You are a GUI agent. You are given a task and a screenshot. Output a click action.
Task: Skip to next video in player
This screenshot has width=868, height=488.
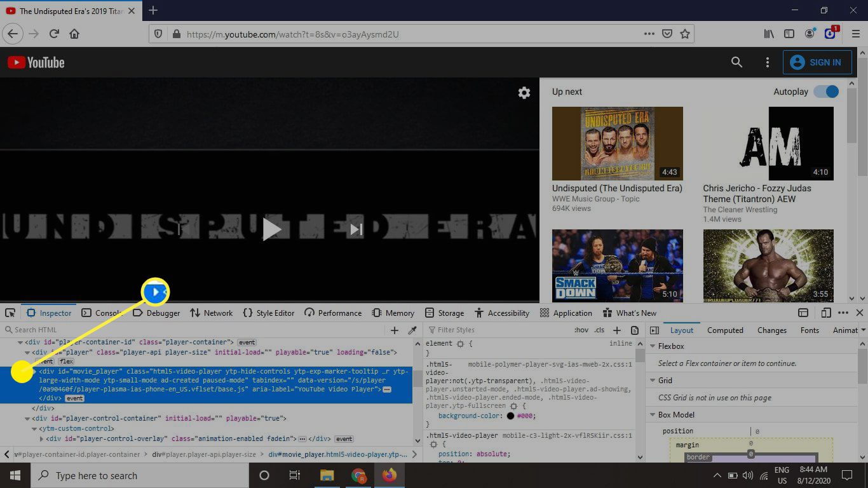(356, 229)
